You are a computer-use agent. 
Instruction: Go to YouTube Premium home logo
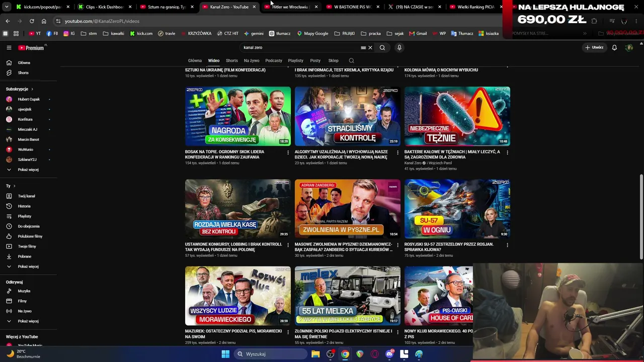pyautogui.click(x=32, y=48)
